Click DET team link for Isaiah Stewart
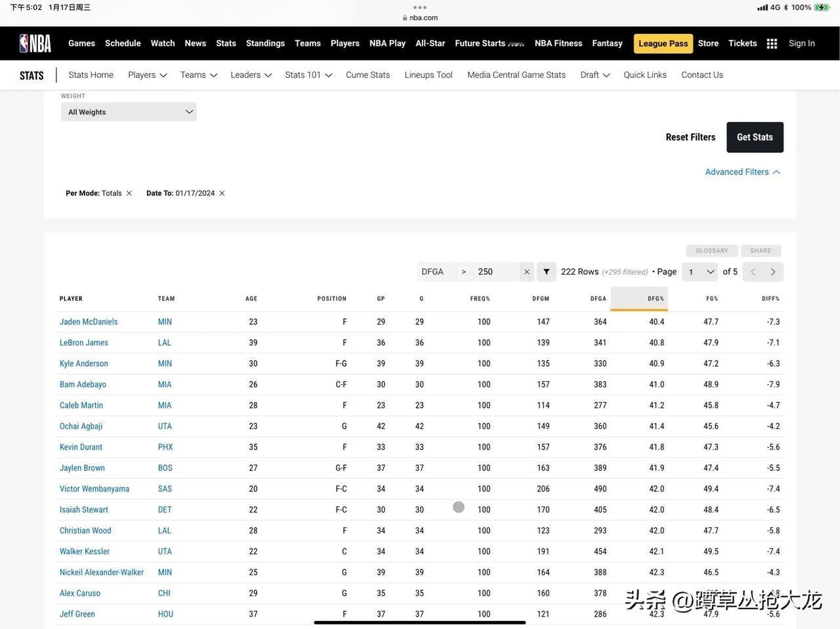 click(165, 510)
